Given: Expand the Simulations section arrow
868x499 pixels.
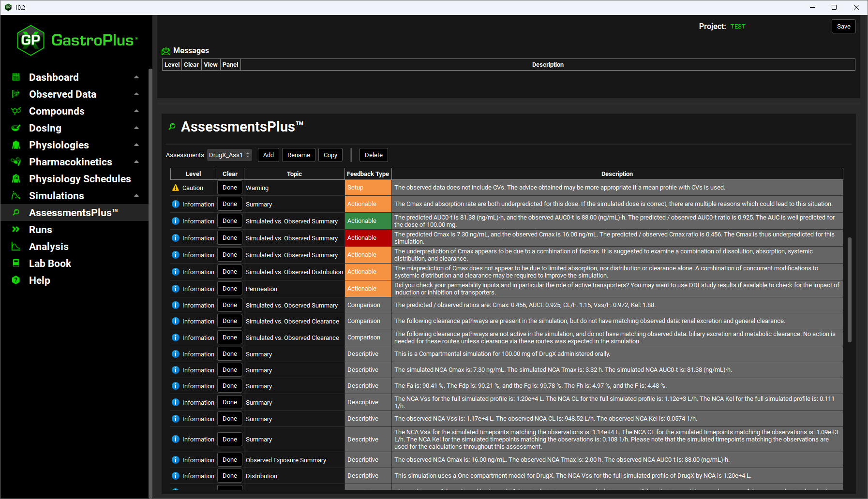Looking at the screenshot, I should pos(136,196).
